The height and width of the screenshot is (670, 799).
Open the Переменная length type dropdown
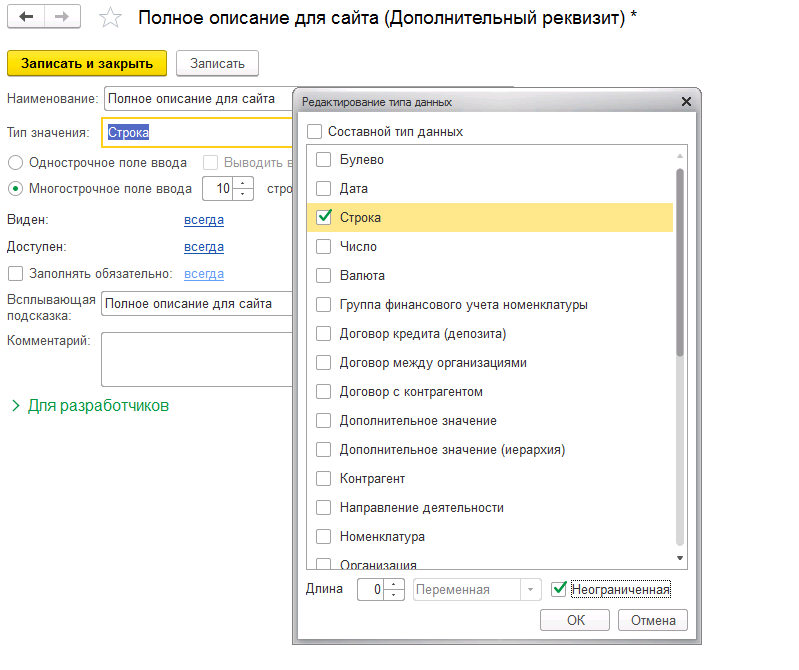(x=530, y=589)
